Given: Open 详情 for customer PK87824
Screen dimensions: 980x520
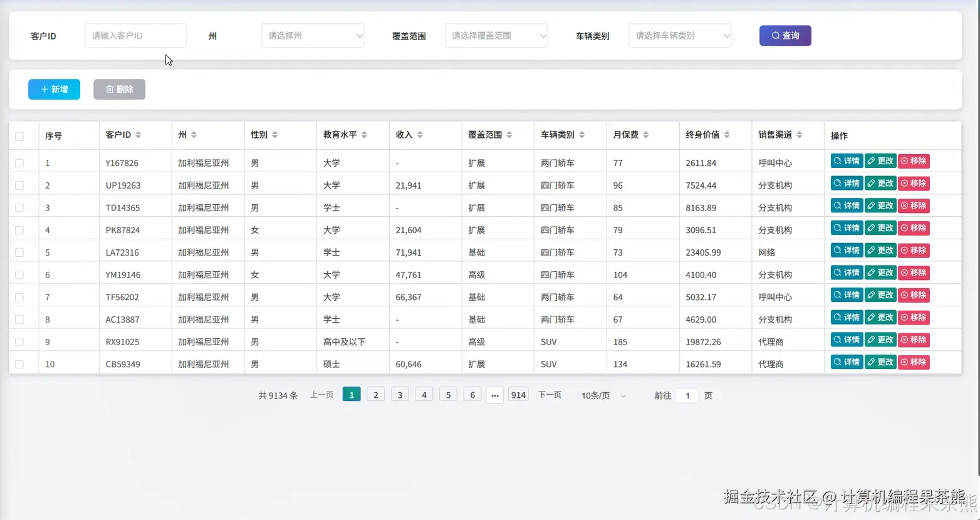Looking at the screenshot, I should click(x=847, y=228).
